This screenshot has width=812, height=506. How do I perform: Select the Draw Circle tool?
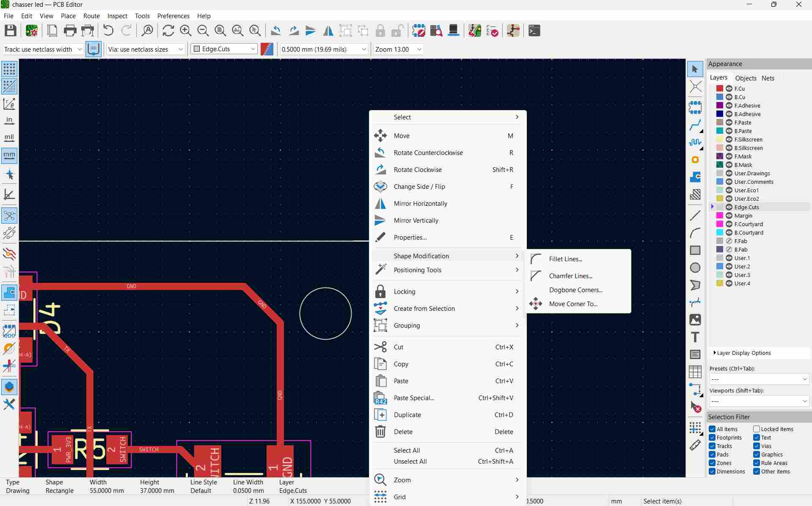click(695, 268)
